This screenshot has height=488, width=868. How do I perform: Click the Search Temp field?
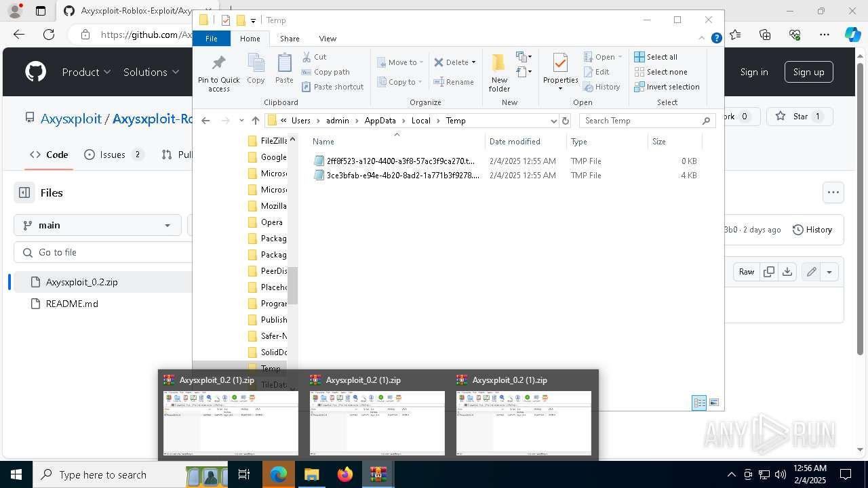tap(648, 121)
